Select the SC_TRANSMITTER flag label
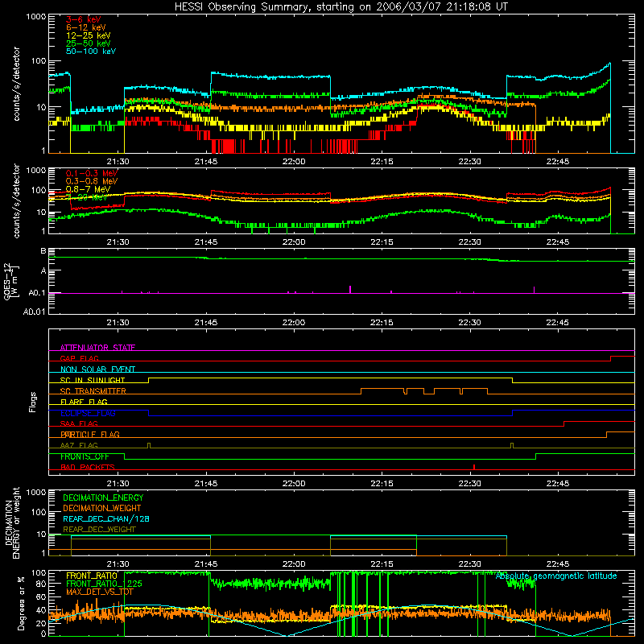 tap(93, 391)
